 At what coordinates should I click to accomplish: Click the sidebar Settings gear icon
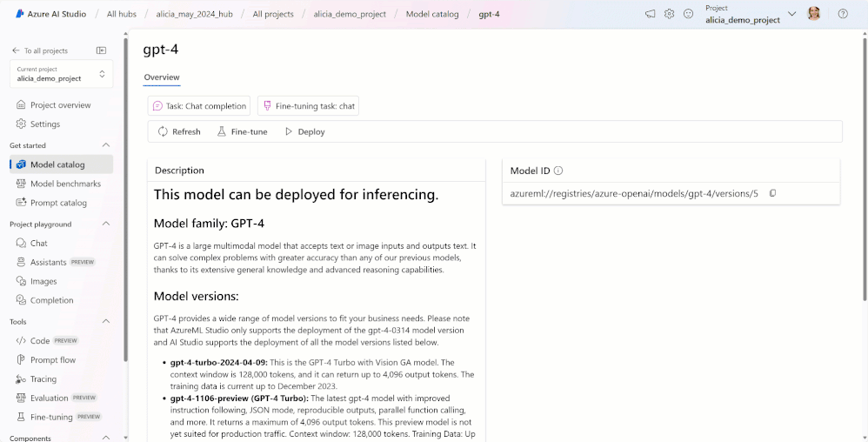[x=21, y=124]
